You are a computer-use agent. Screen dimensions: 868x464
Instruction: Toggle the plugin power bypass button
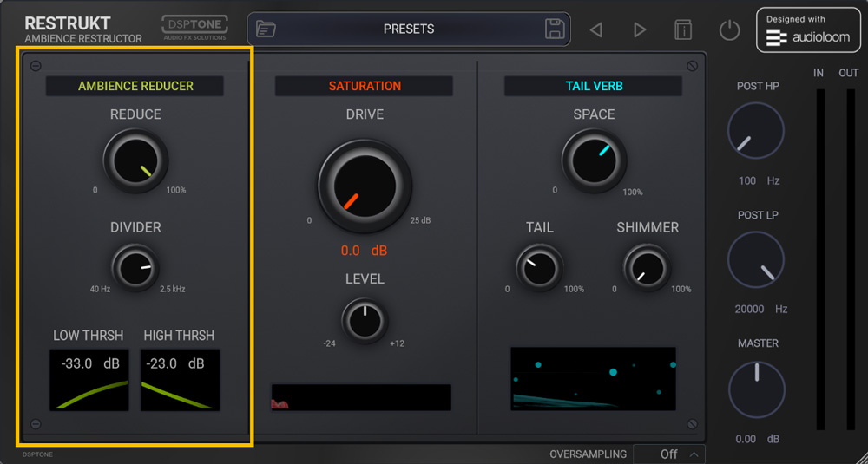[x=729, y=29]
